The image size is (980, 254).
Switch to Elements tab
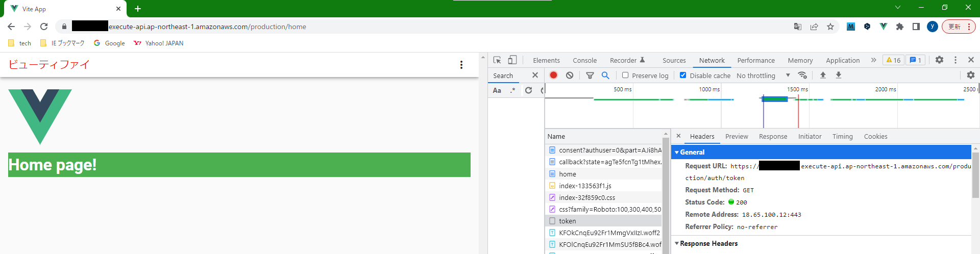(x=546, y=60)
